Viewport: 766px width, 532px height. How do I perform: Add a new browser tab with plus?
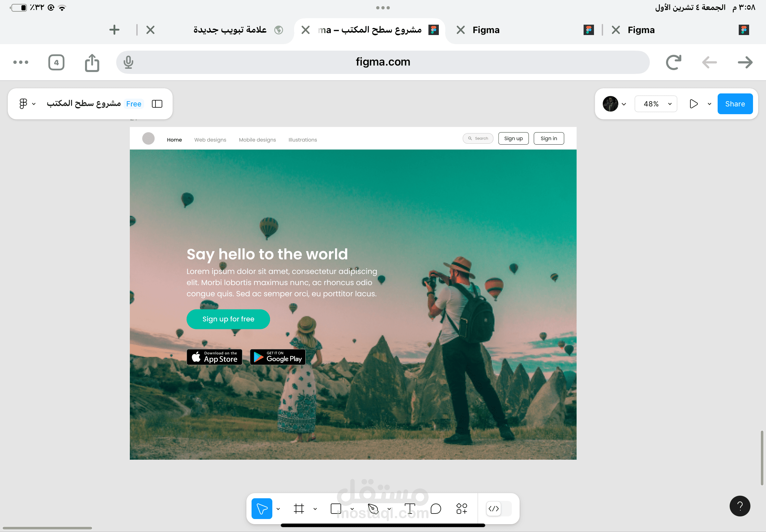[114, 30]
